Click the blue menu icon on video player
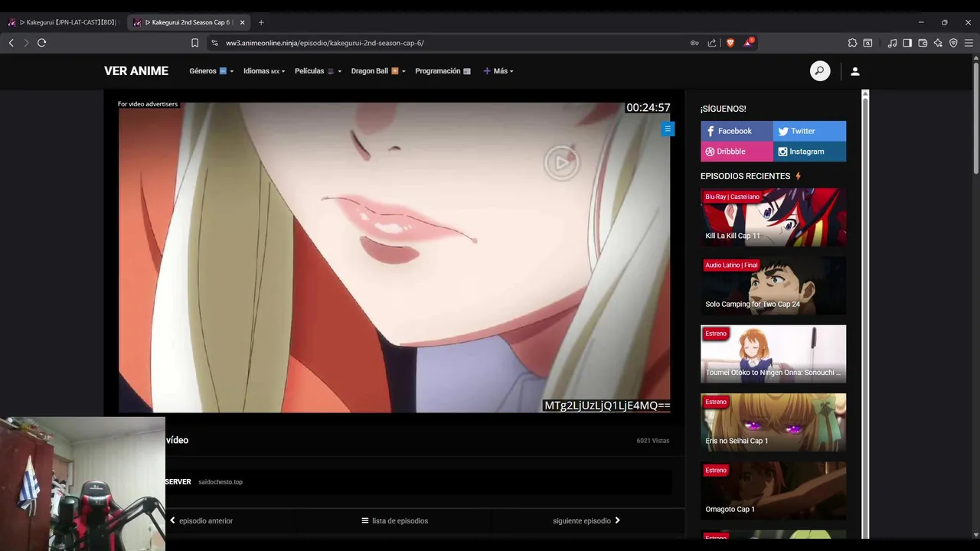 pyautogui.click(x=668, y=129)
